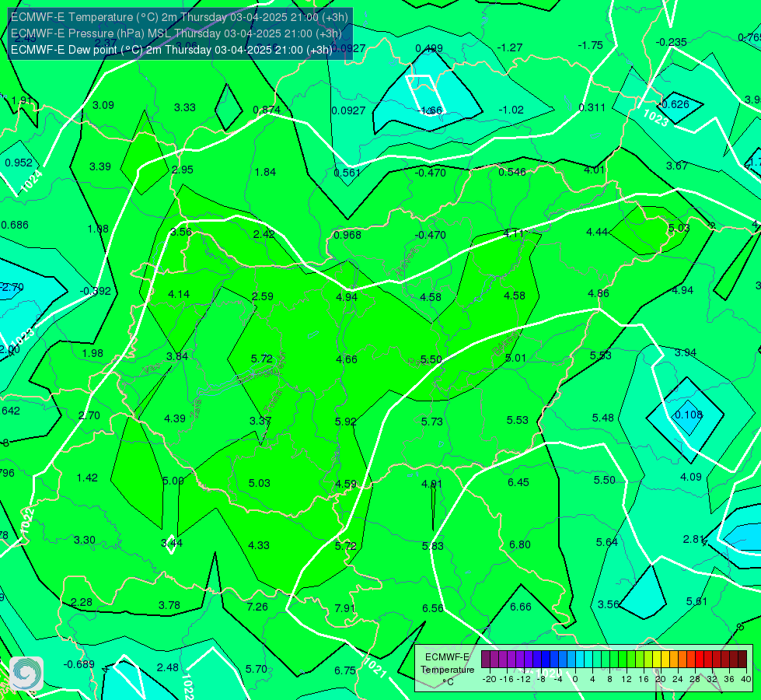This screenshot has width=761, height=700.
Task: Click the temperature value 6.56
Action: click(x=433, y=609)
